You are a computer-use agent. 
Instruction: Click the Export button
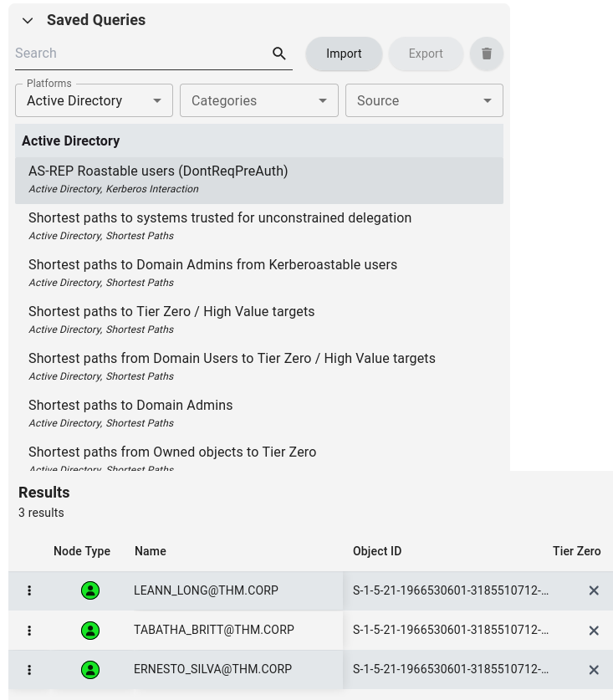click(426, 54)
